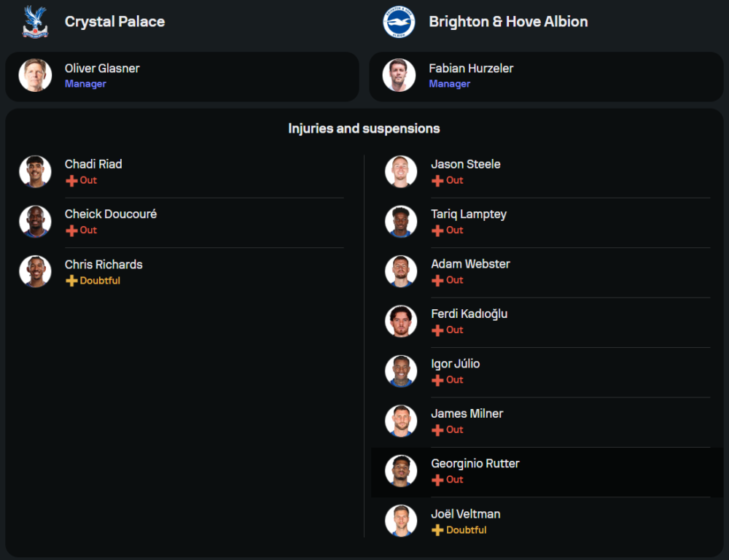The height and width of the screenshot is (560, 729).
Task: Click the red injury icon under Chadi Riad
Action: (71, 181)
